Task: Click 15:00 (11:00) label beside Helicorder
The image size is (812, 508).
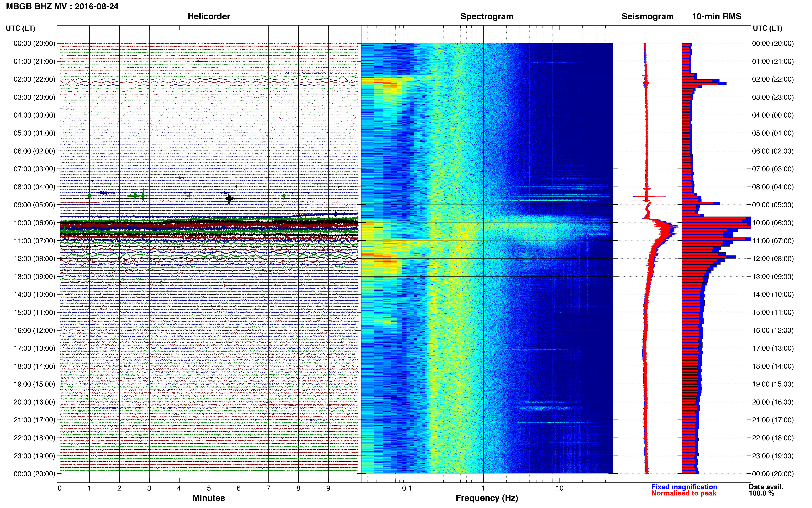Action: (34, 312)
